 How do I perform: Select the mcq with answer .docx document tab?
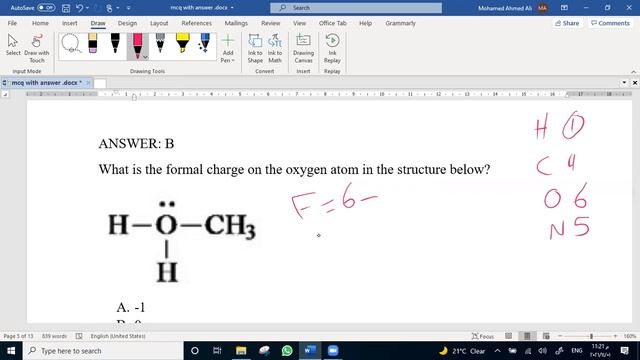(x=46, y=82)
